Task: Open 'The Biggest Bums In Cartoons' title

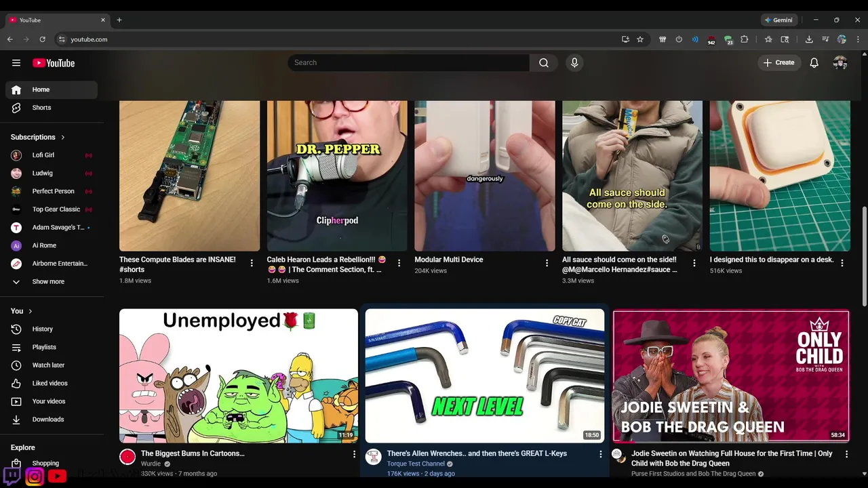Action: click(x=193, y=453)
